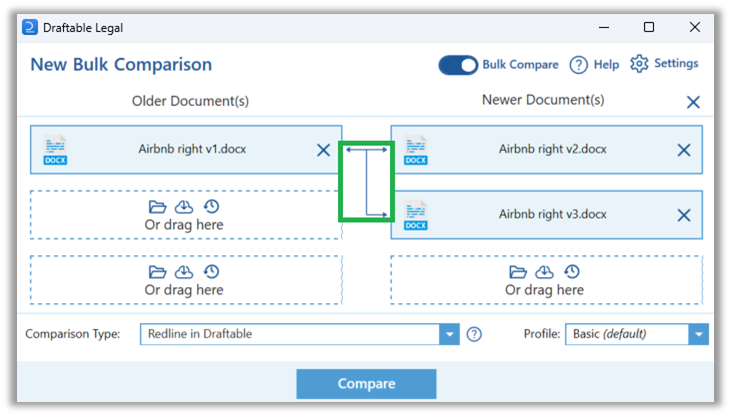Click 'Or drag here' text in newer documents slot
This screenshot has width=731, height=416.
pos(544,291)
